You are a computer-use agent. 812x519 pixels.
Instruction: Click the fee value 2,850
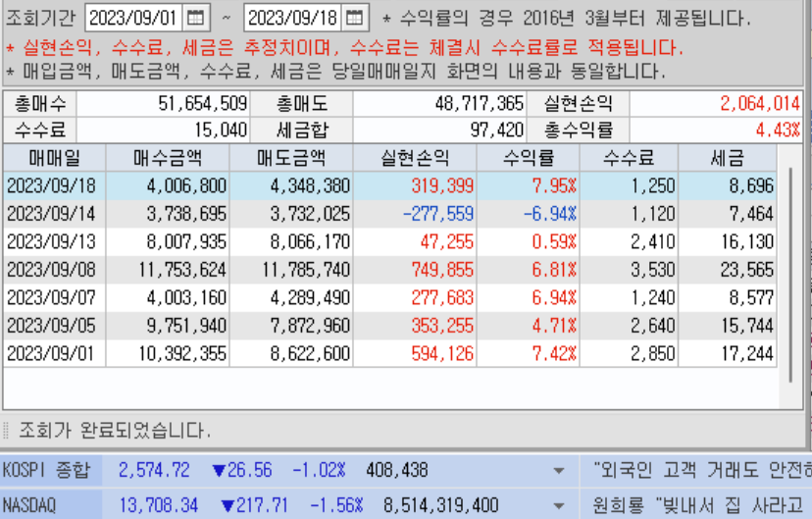[652, 354]
